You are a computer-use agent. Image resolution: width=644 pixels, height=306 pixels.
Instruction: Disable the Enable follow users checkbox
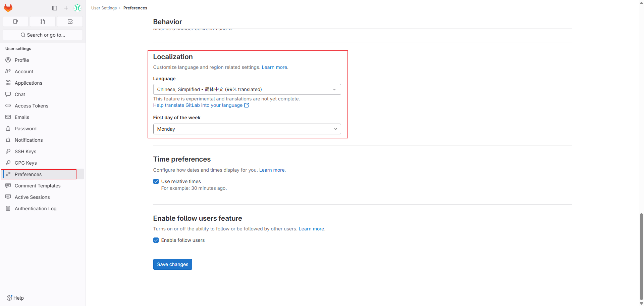pyautogui.click(x=156, y=240)
